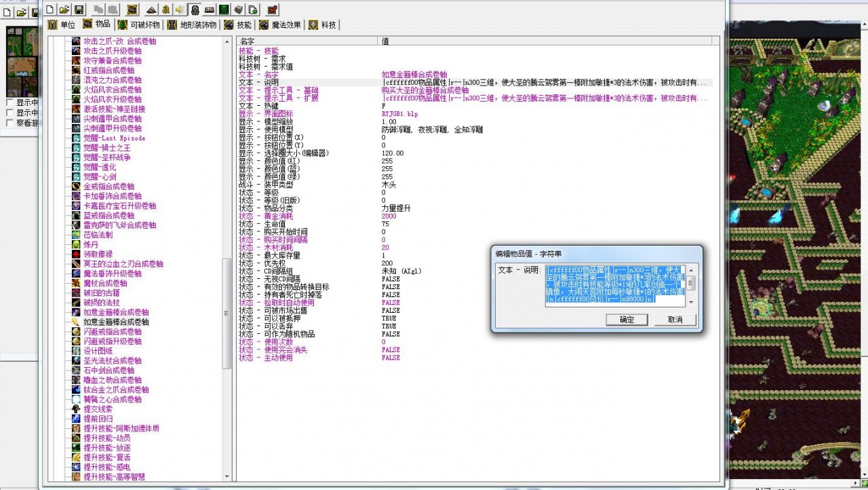
Task: Click the icon beside 提交线索 item
Action: pos(77,409)
